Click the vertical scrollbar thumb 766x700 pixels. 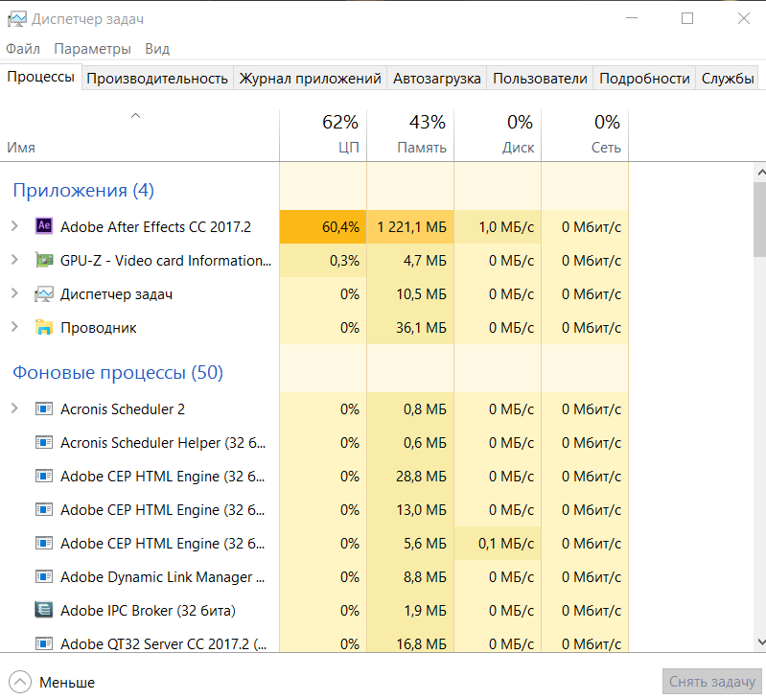point(760,220)
